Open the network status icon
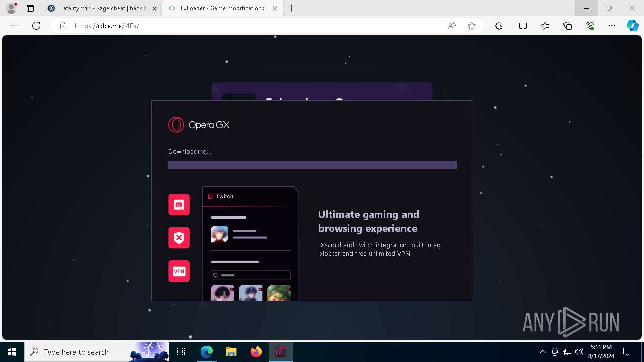This screenshot has width=644, height=362. coord(567,352)
